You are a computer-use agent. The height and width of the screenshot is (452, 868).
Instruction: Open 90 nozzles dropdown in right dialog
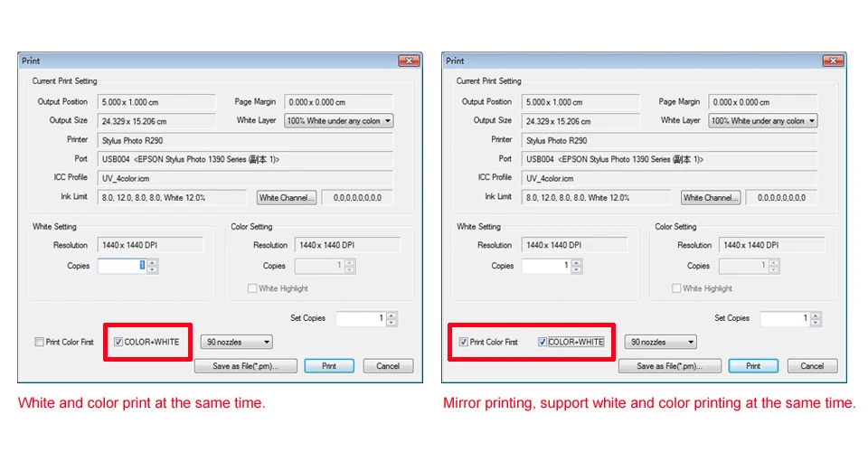660,342
